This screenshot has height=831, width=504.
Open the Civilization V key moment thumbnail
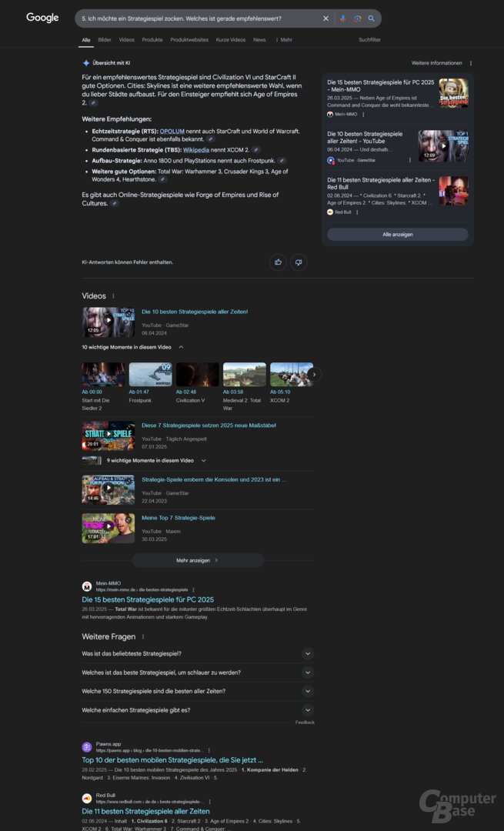click(197, 374)
